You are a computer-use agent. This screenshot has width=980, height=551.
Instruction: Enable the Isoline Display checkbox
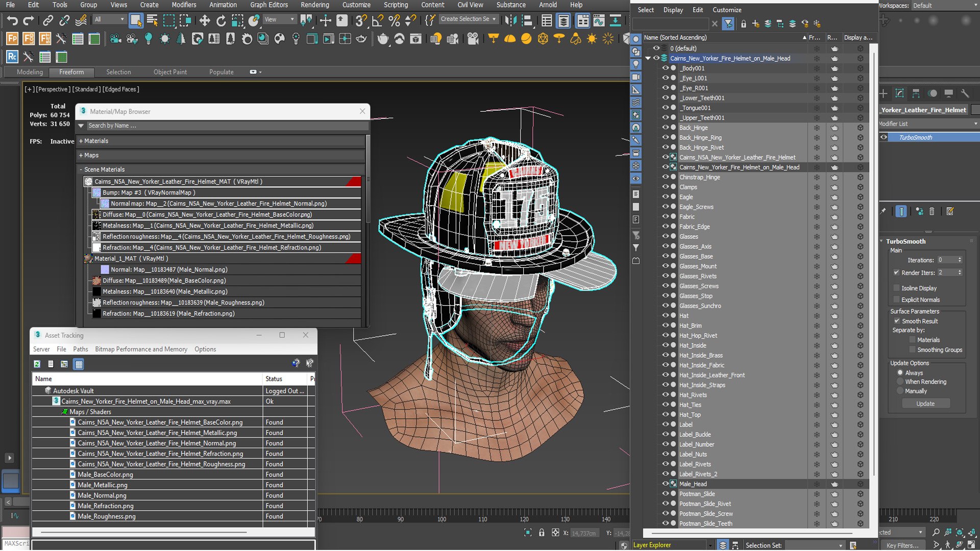pos(896,288)
